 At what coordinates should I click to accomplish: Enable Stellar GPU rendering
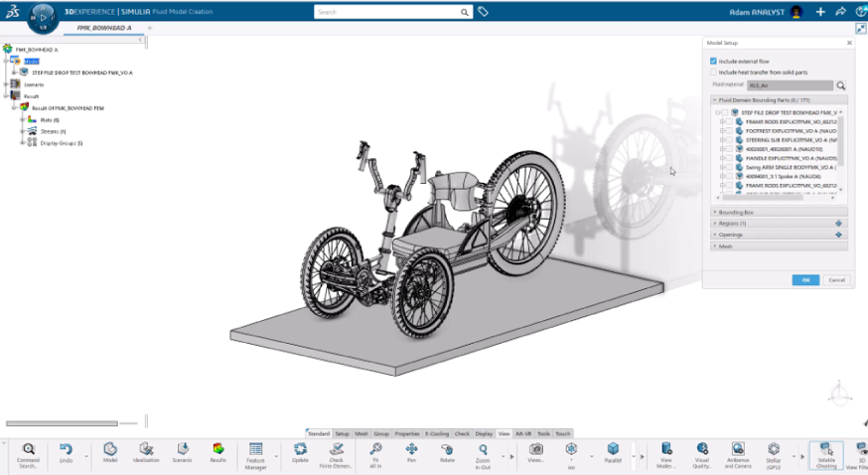click(x=774, y=455)
